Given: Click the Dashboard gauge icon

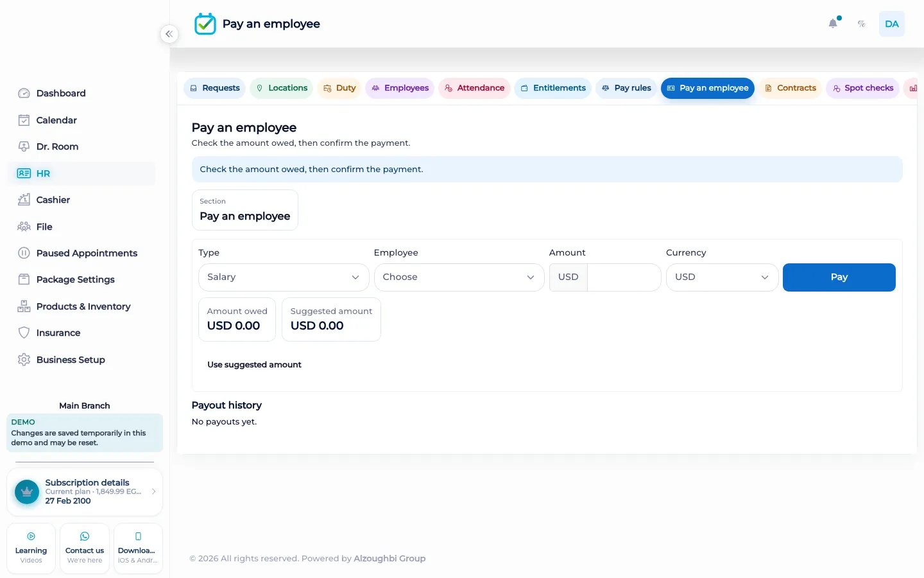Looking at the screenshot, I should click(24, 93).
